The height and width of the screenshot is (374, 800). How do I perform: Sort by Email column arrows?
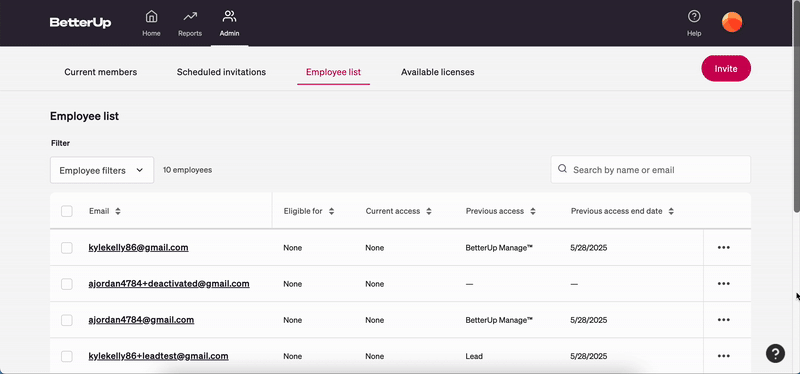(x=118, y=211)
